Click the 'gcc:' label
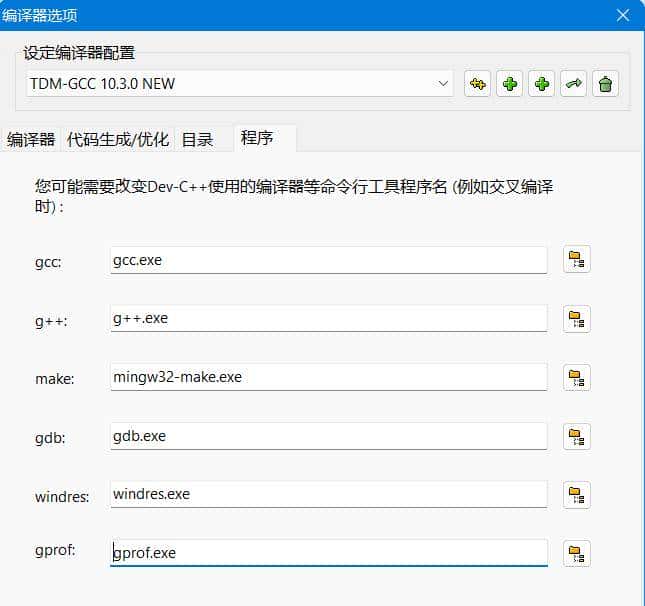 tap(48, 262)
